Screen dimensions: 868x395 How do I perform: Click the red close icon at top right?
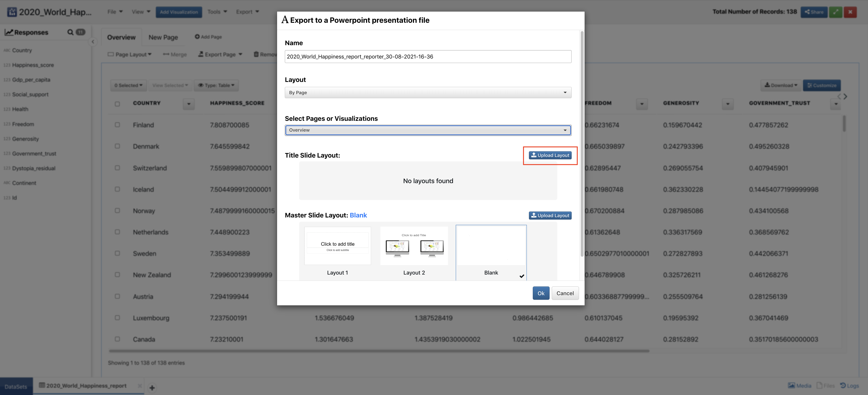850,12
